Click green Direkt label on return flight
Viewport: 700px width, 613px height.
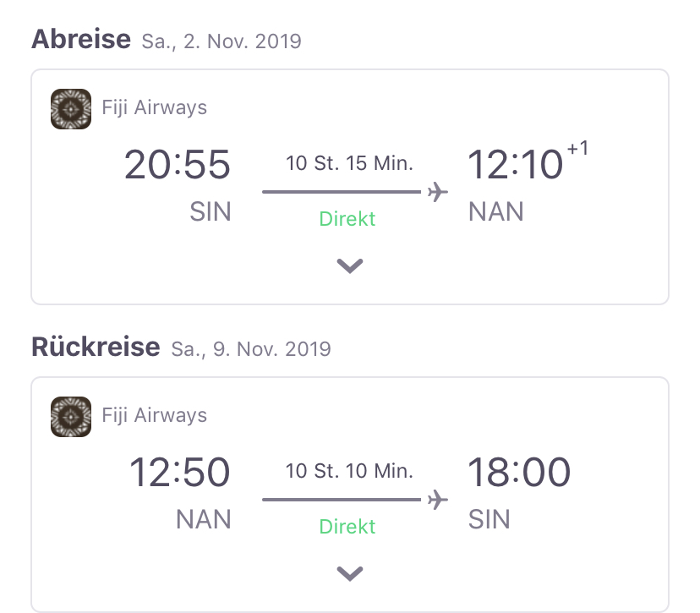click(347, 527)
